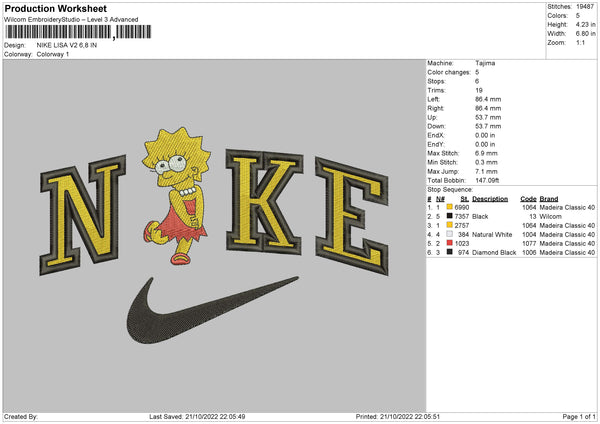Click the Code column header
This screenshot has width=600, height=424.
pos(528,199)
